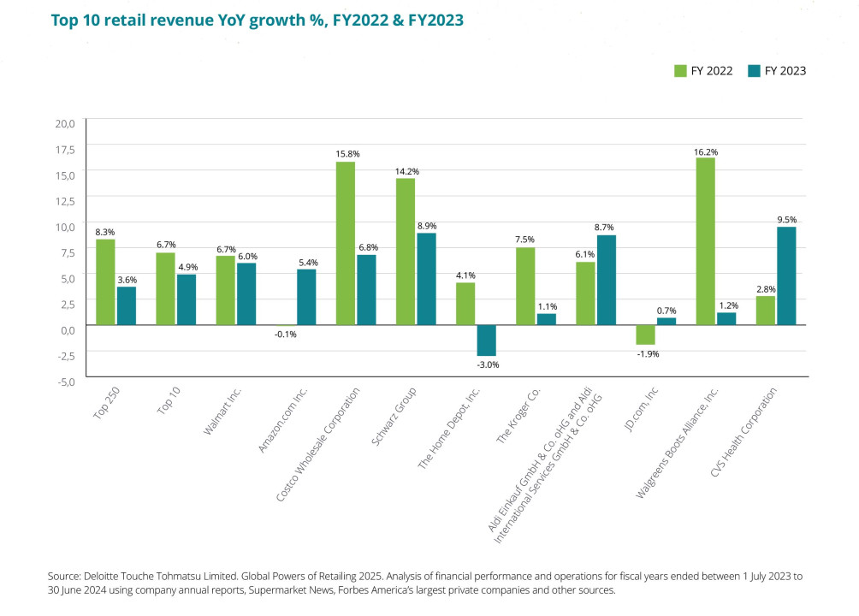Click the -5,0 y-axis tick label
The height and width of the screenshot is (616, 859).
(x=66, y=382)
